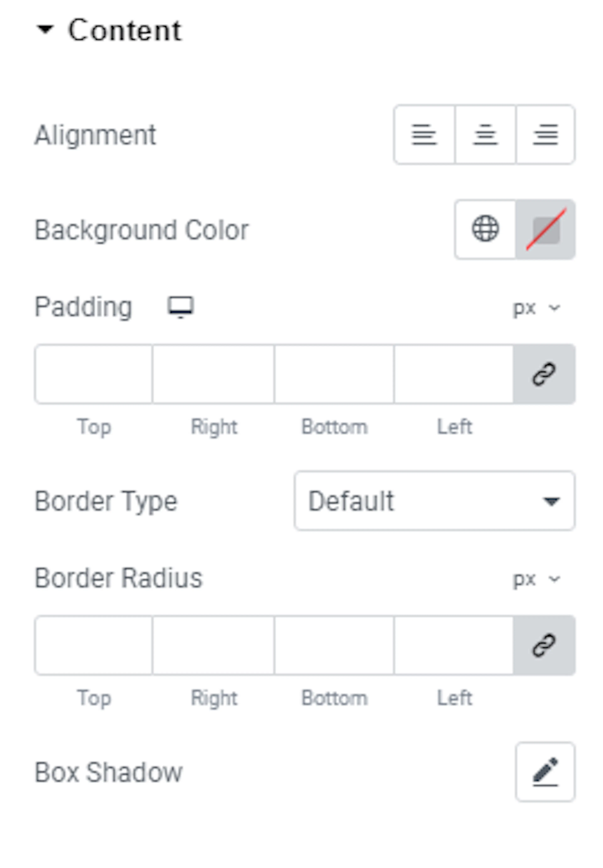Click the Padding Top input field
The image size is (603, 868).
(x=94, y=374)
